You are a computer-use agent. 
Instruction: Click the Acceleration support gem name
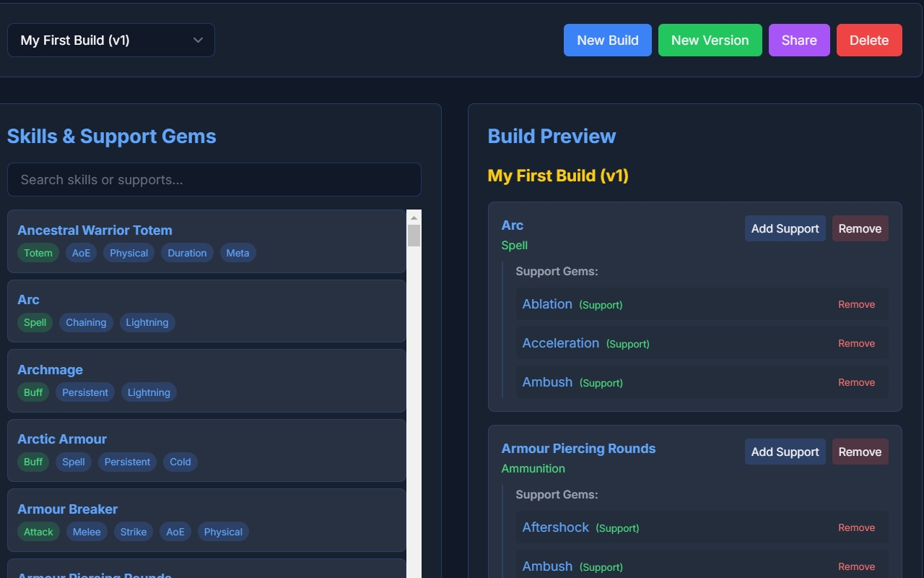click(x=561, y=343)
